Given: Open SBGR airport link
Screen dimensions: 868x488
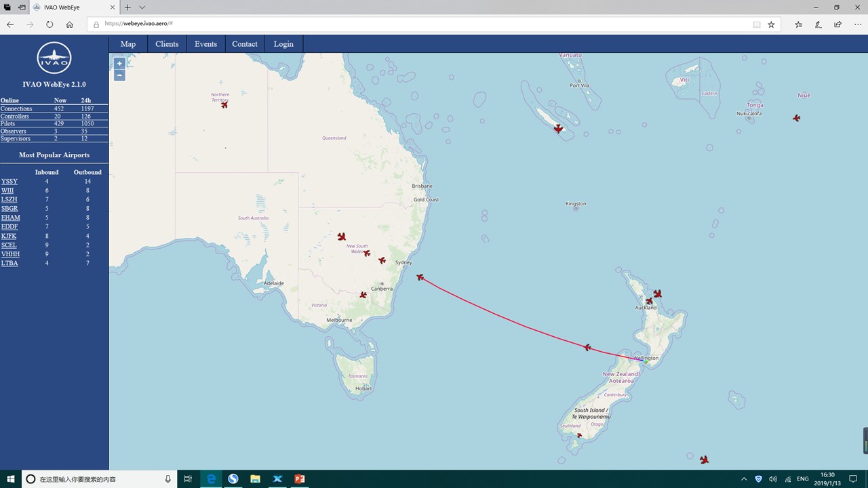Looking at the screenshot, I should [9, 209].
